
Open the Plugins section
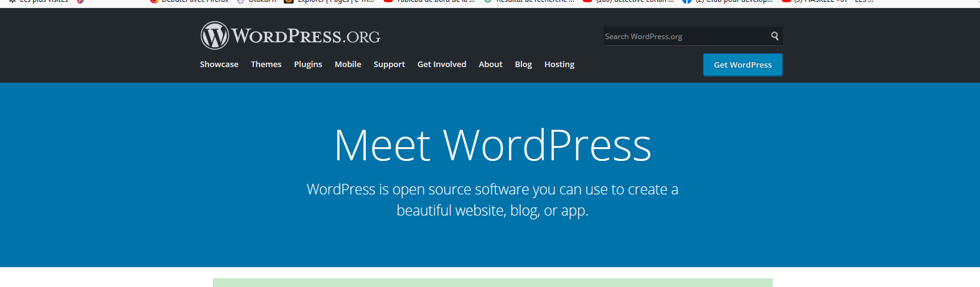click(x=308, y=64)
